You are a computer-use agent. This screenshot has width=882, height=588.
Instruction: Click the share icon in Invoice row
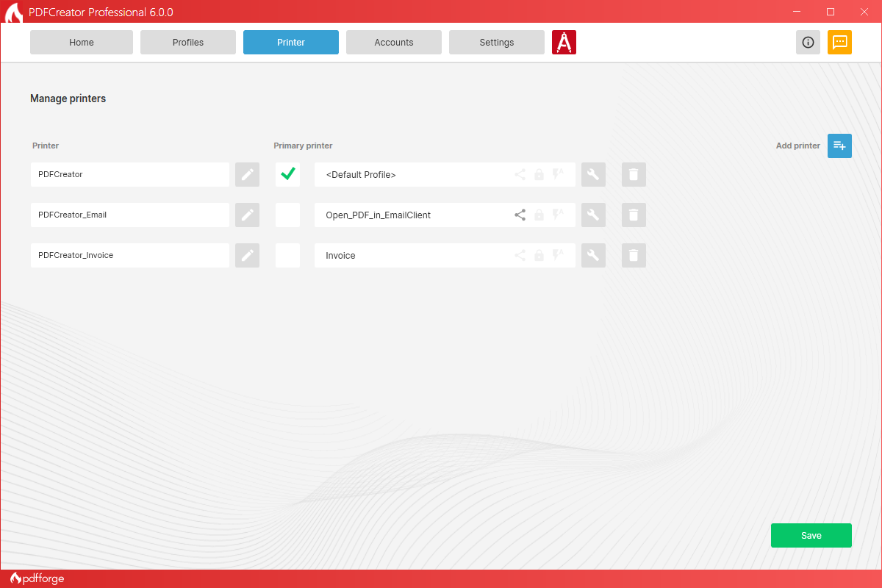point(520,256)
